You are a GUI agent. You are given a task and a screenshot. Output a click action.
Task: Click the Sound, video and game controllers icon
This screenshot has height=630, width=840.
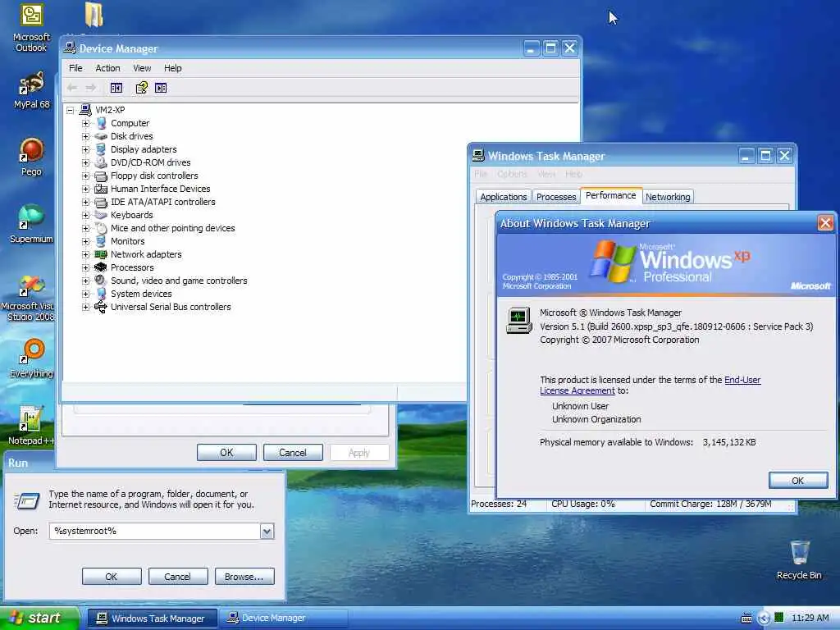point(101,281)
